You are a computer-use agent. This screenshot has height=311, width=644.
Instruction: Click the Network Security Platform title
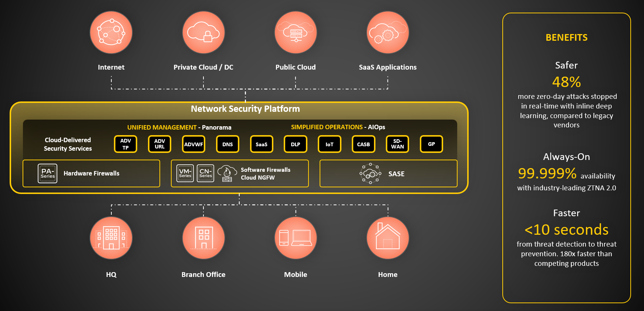click(245, 109)
